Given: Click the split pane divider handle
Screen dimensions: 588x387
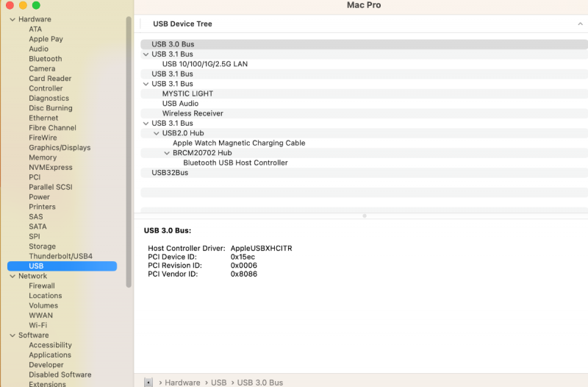Looking at the screenshot, I should coord(365,216).
